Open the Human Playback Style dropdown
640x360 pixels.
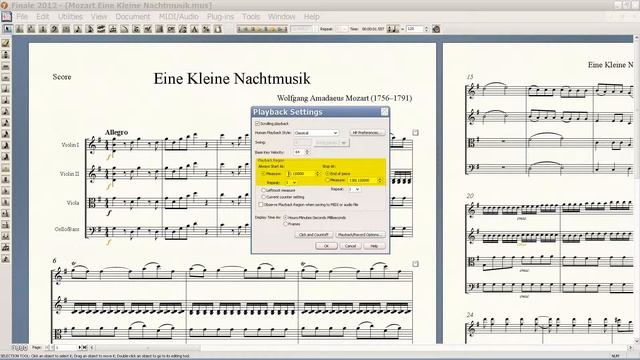coord(316,133)
